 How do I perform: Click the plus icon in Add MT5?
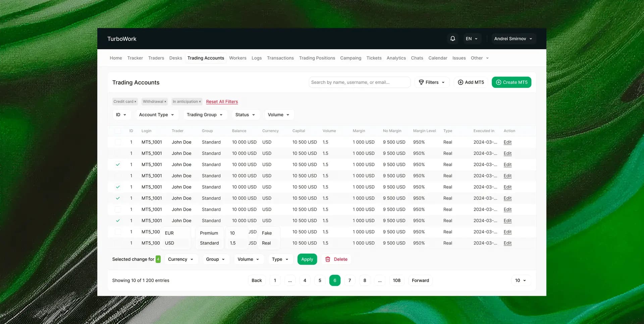(x=461, y=82)
